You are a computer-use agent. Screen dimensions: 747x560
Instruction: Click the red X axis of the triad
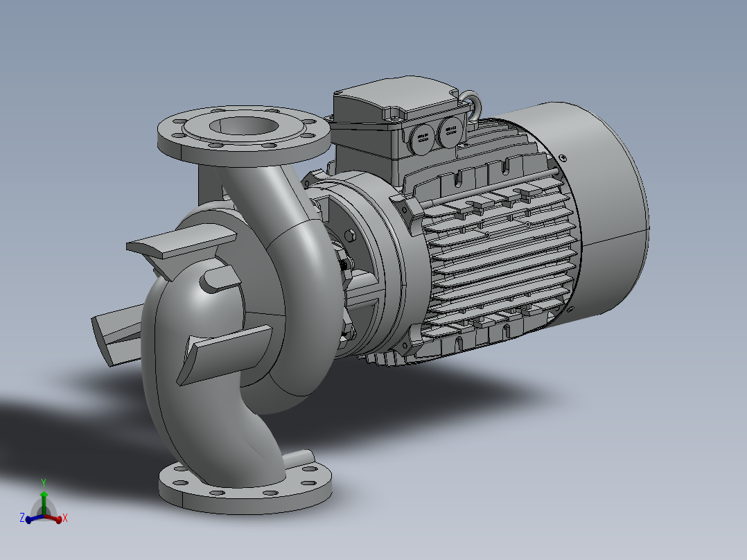coord(53,518)
